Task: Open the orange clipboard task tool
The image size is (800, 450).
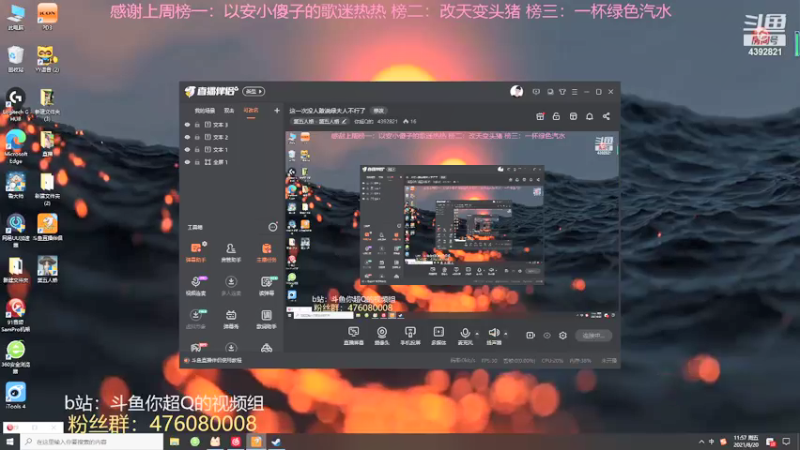Action: click(x=266, y=252)
